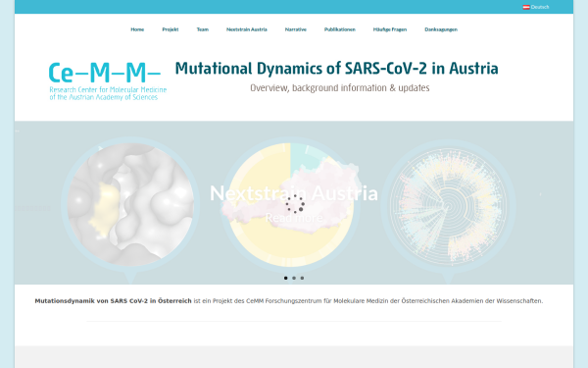Select the third slider dot
588x368 pixels.
(302, 278)
